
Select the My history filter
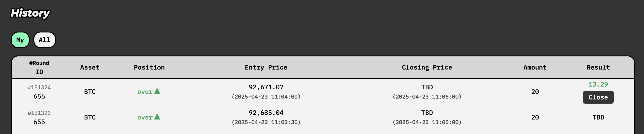tap(20, 40)
